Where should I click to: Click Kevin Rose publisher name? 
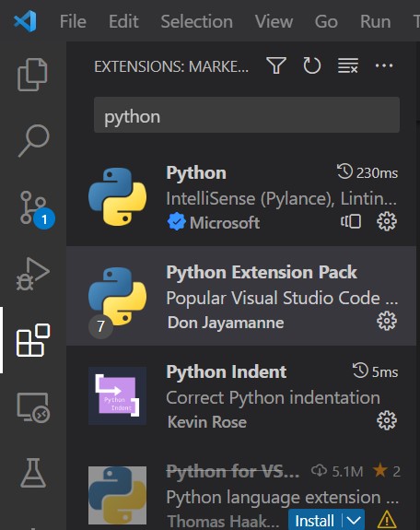207,422
